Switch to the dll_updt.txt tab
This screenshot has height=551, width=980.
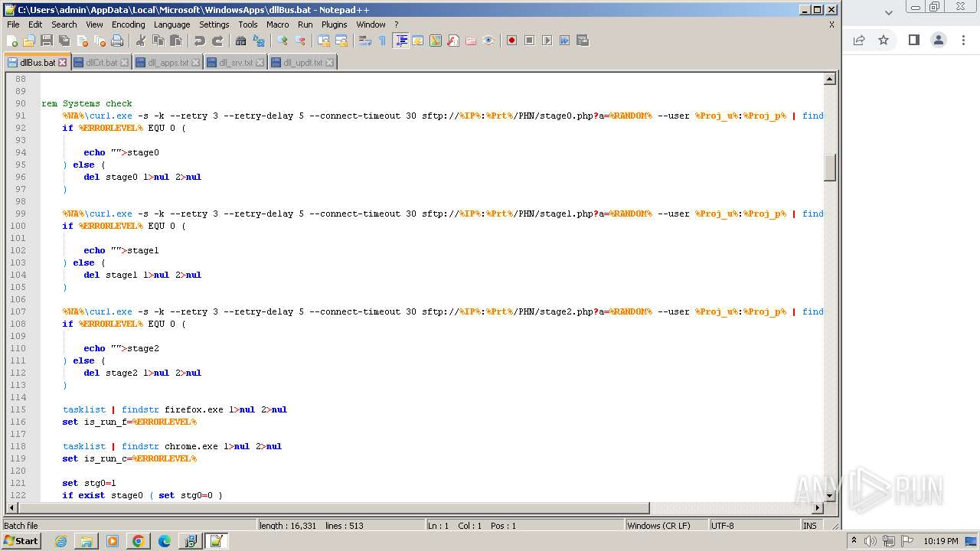point(302,63)
